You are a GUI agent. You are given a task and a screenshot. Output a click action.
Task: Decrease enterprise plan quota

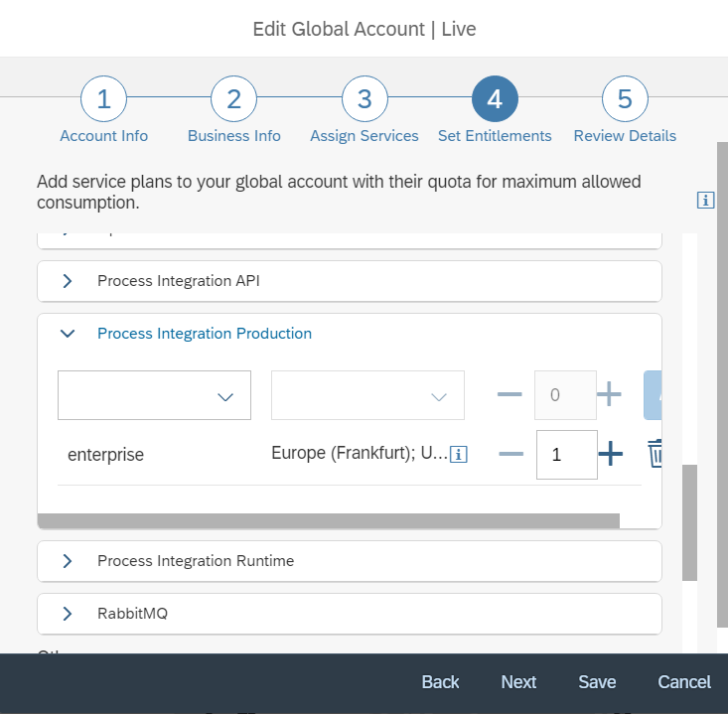click(511, 454)
